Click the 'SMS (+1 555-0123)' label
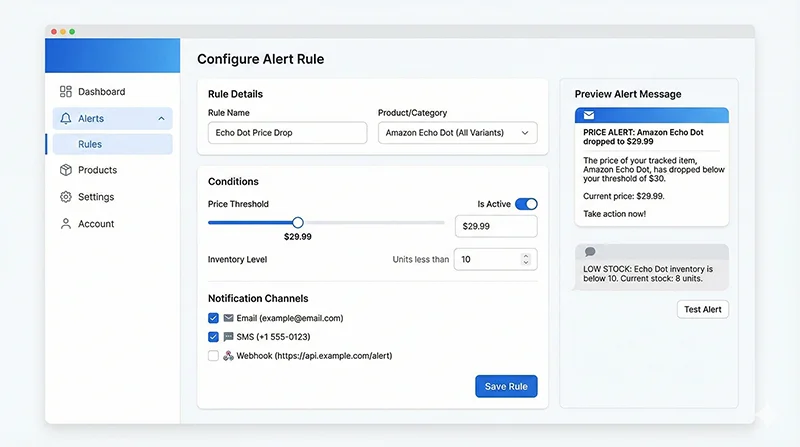 (x=273, y=337)
